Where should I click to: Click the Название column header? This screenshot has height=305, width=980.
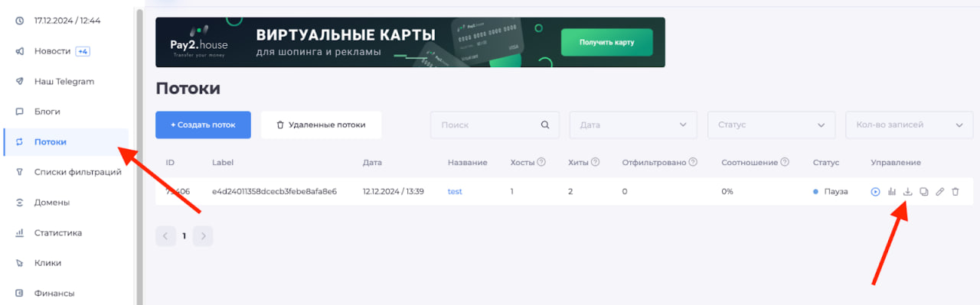(x=468, y=162)
